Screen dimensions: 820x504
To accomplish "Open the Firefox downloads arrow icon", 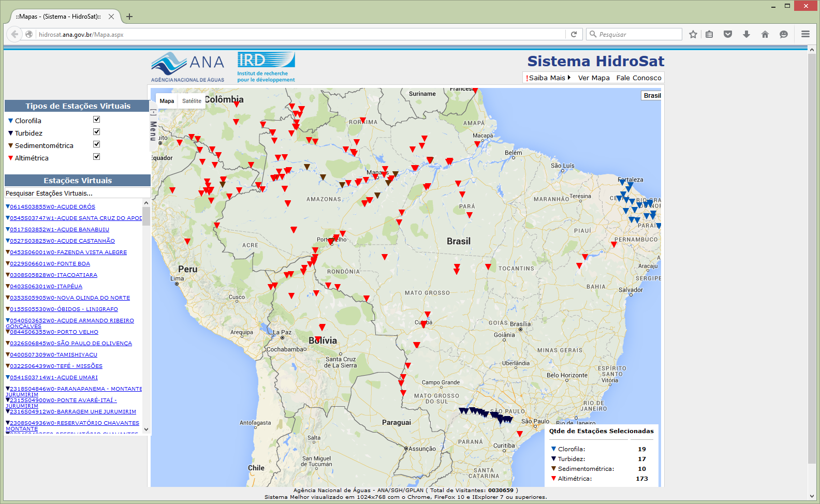I will pyautogui.click(x=746, y=34).
